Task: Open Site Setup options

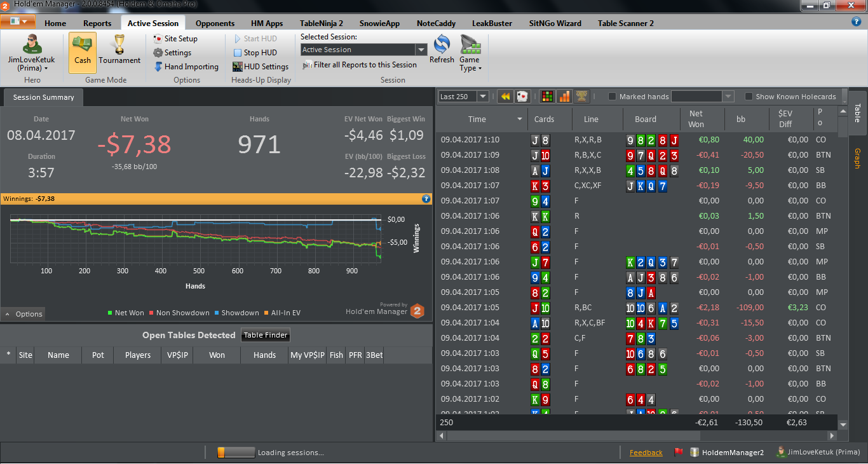Action: (175, 39)
